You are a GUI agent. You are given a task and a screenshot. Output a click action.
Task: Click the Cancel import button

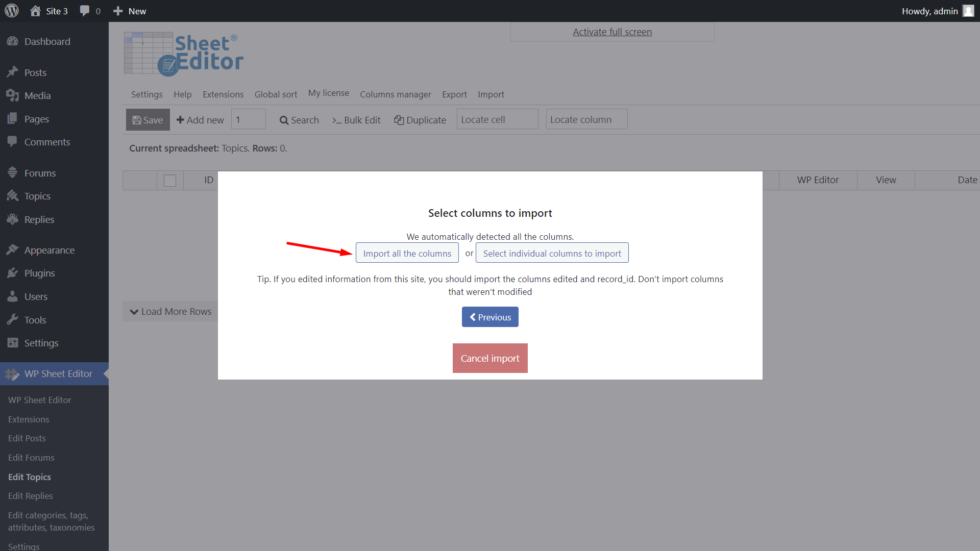tap(490, 358)
